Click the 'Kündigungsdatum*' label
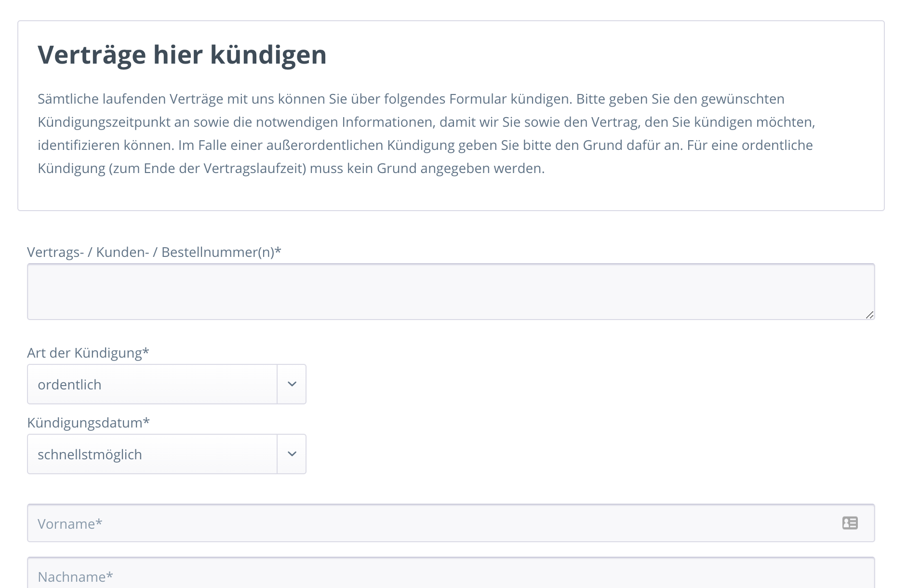 pos(89,423)
